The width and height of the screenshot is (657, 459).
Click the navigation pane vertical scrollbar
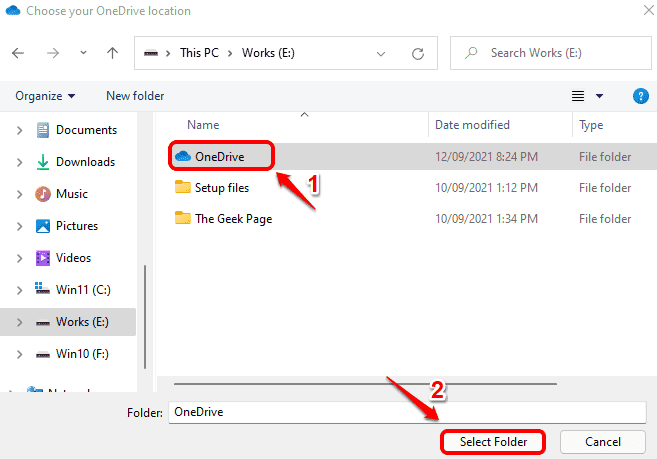[x=145, y=316]
